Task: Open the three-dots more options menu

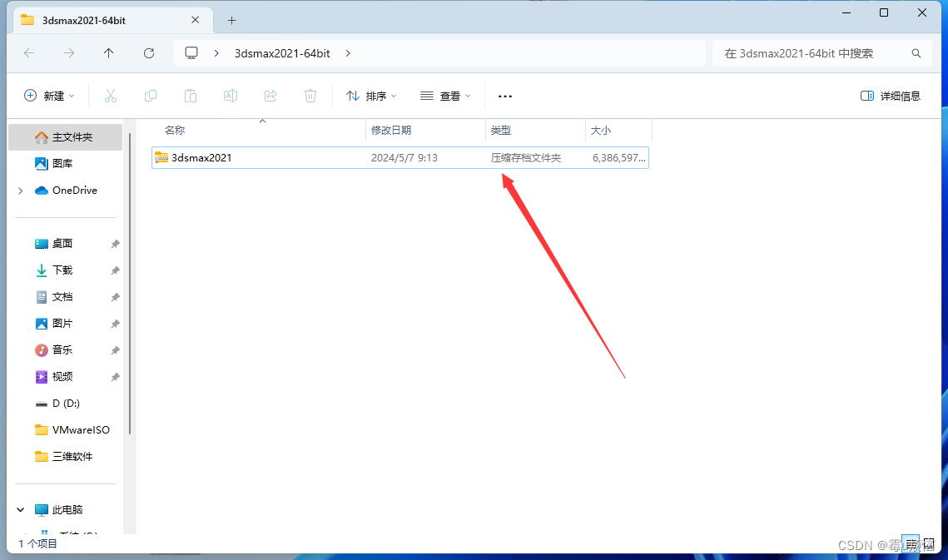Action: pos(505,97)
